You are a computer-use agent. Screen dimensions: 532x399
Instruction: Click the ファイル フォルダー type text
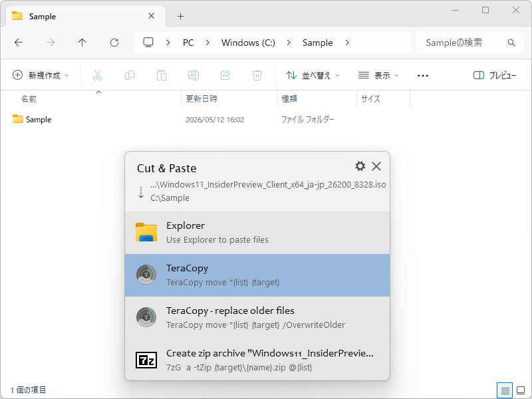pos(307,120)
